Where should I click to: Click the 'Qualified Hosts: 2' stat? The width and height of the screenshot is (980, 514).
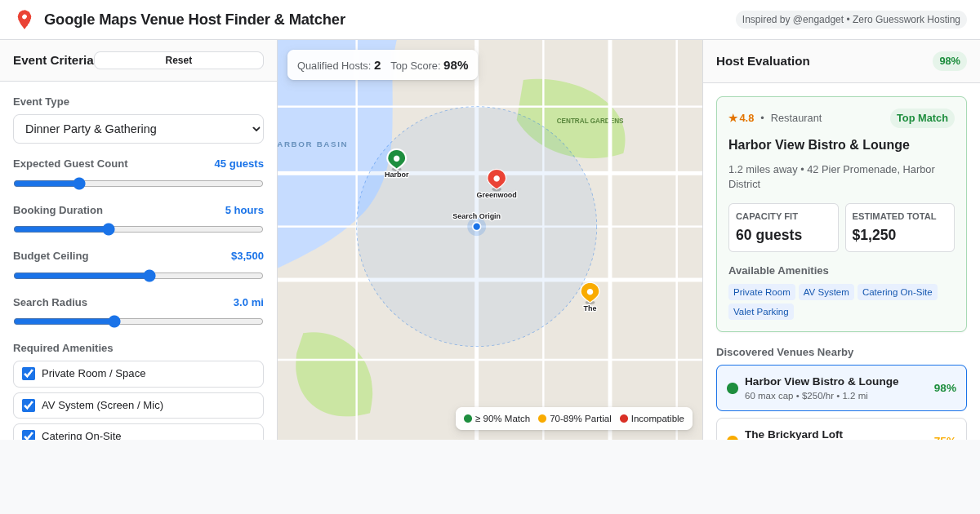click(339, 65)
